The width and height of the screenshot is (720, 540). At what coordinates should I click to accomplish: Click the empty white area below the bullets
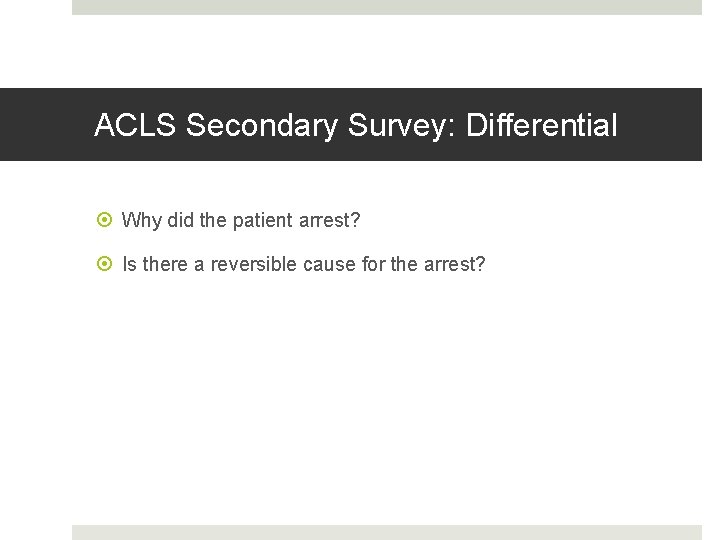[x=387, y=400]
